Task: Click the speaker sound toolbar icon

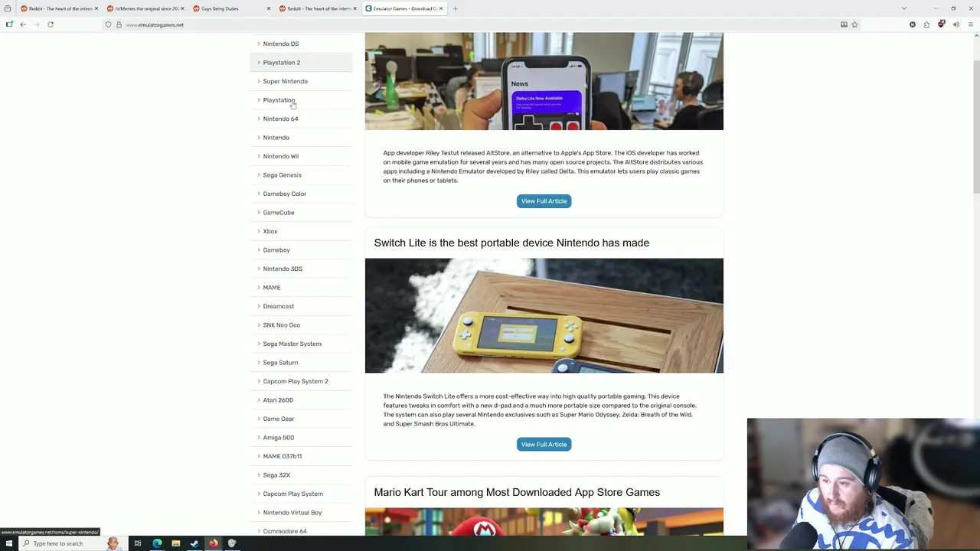Action: pos(955,24)
